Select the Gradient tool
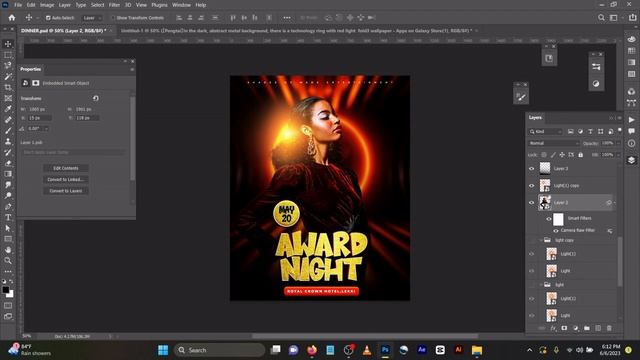This screenshot has width=640, height=360. coord(8,174)
